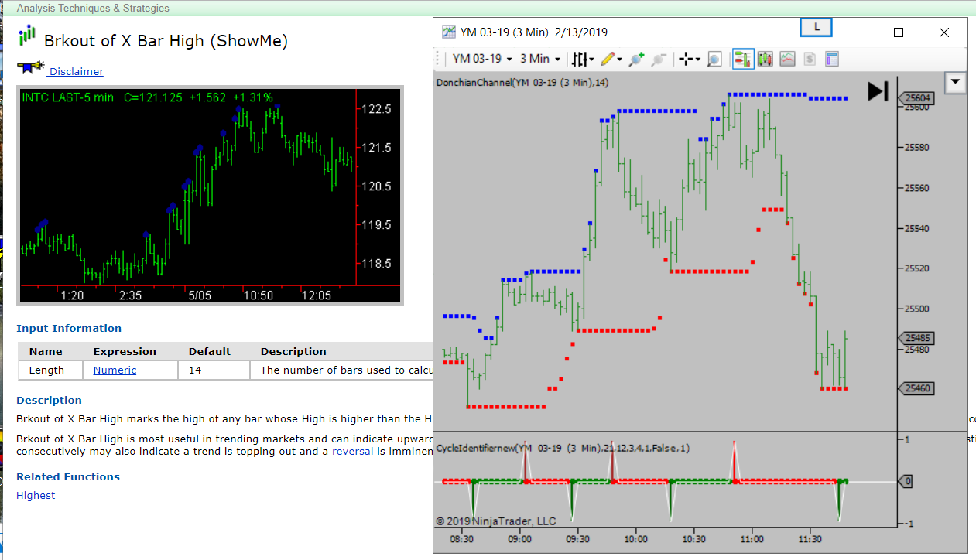Image resolution: width=976 pixels, height=560 pixels.
Task: Click the 25604 price marker
Action: 917,98
